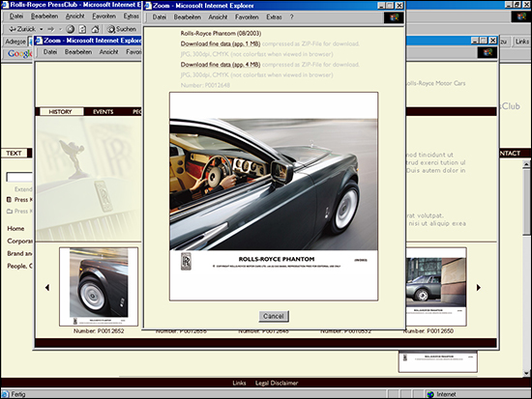Click the vertical scrollbar thumb of PressClub page

[526, 202]
